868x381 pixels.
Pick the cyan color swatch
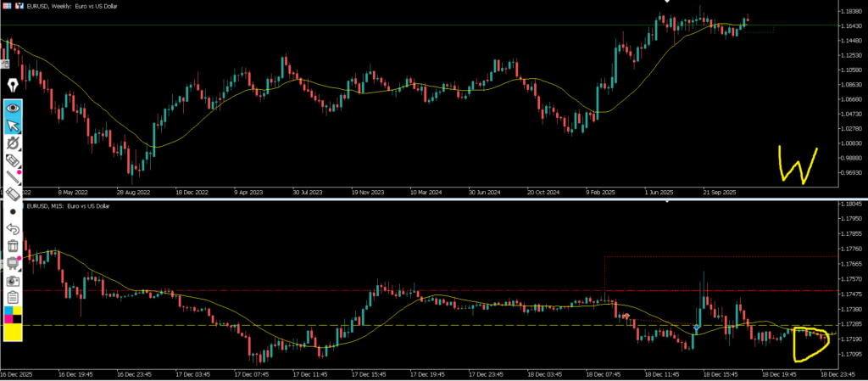click(8, 311)
